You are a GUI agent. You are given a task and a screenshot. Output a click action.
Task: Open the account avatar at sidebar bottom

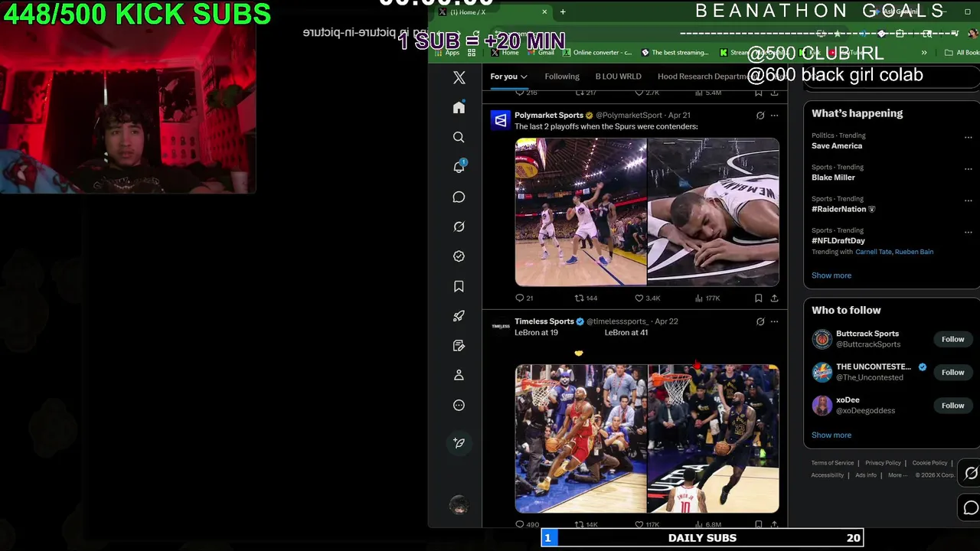point(459,505)
